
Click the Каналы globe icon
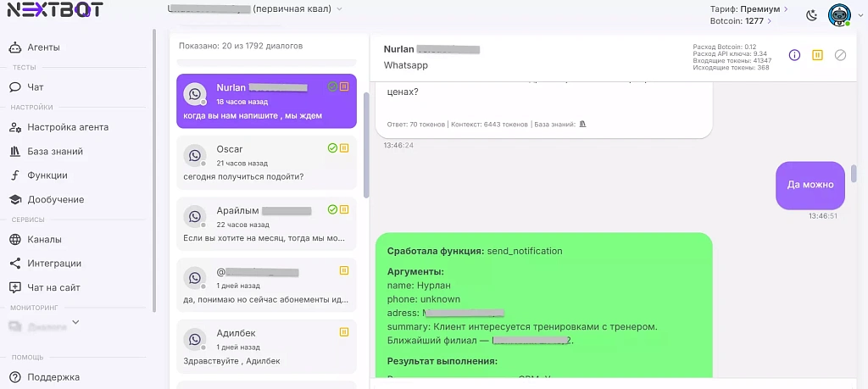point(14,239)
